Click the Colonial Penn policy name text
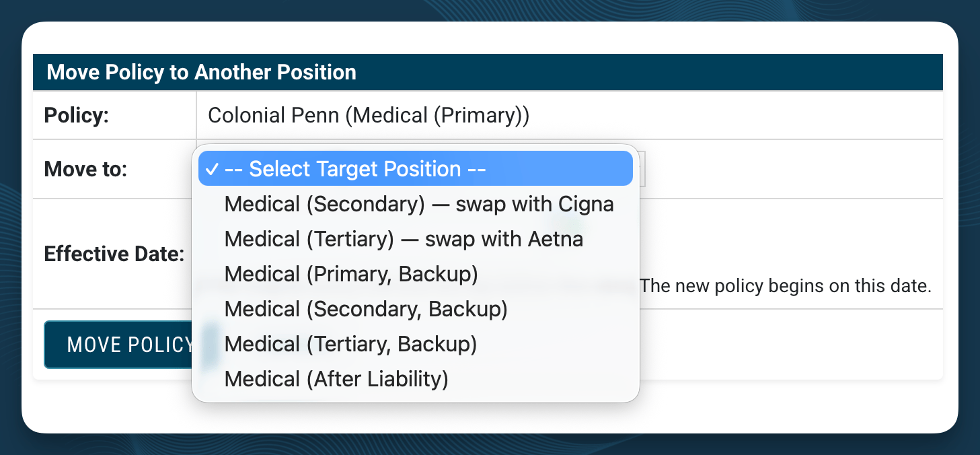Image resolution: width=980 pixels, height=455 pixels. pos(369,115)
